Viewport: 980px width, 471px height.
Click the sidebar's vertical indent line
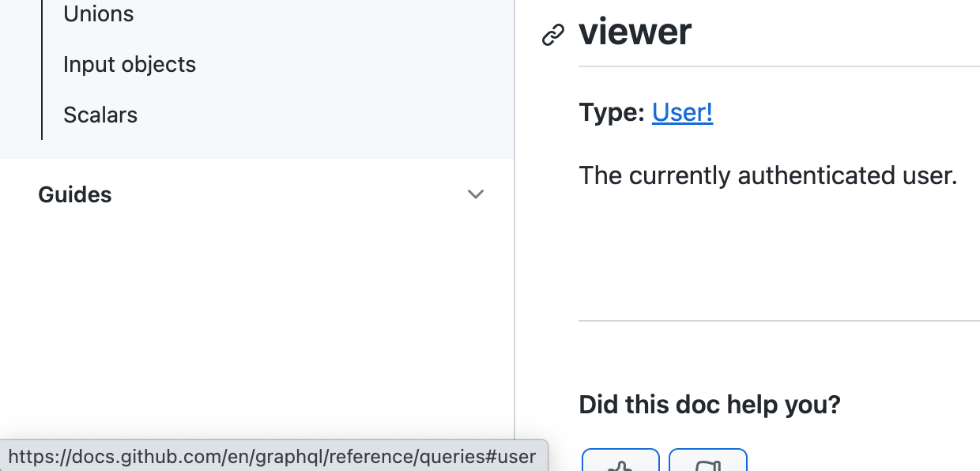[41, 70]
